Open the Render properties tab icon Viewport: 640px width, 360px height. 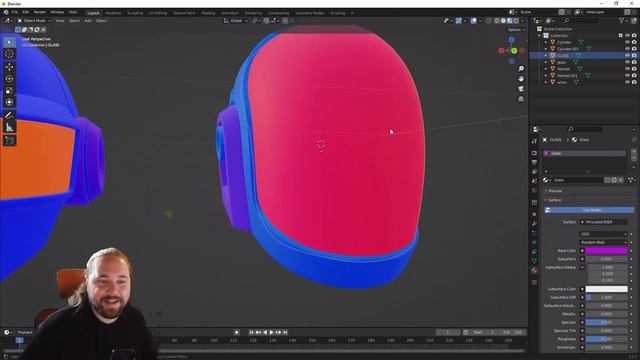(x=534, y=153)
